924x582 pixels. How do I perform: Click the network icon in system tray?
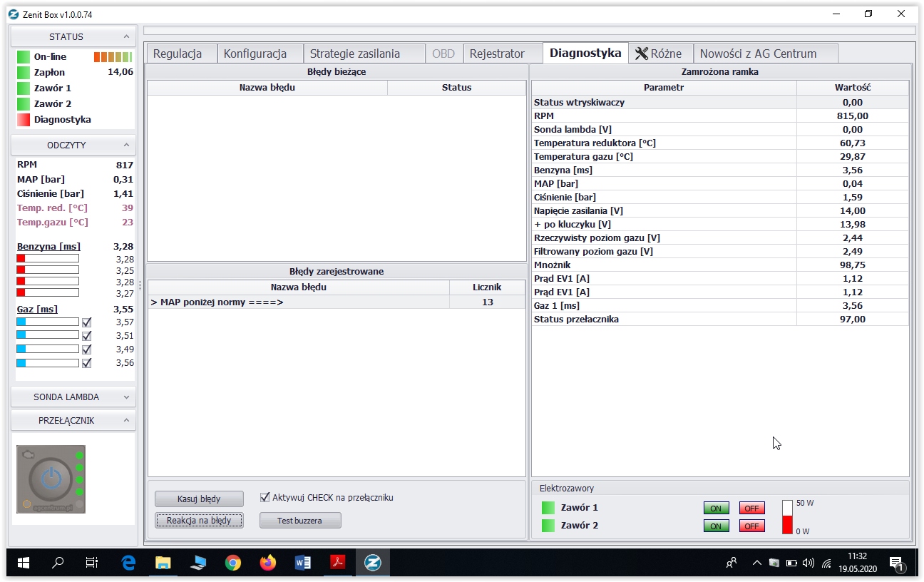[826, 563]
